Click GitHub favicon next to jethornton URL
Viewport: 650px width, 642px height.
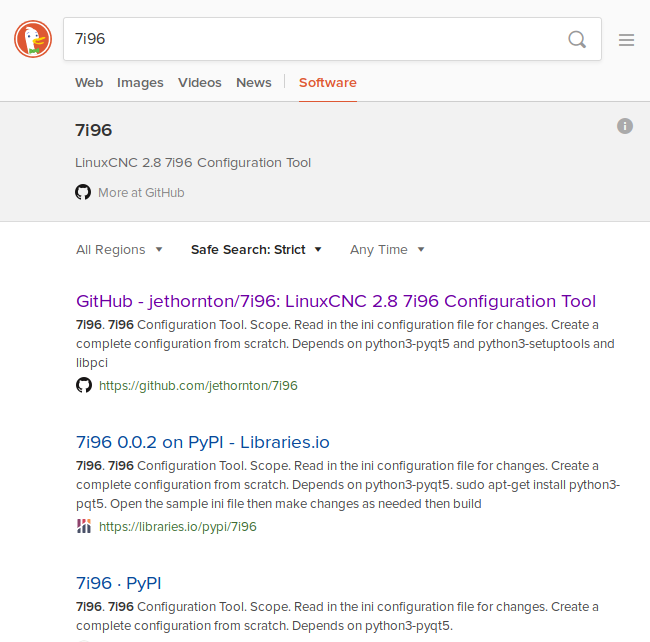point(84,385)
